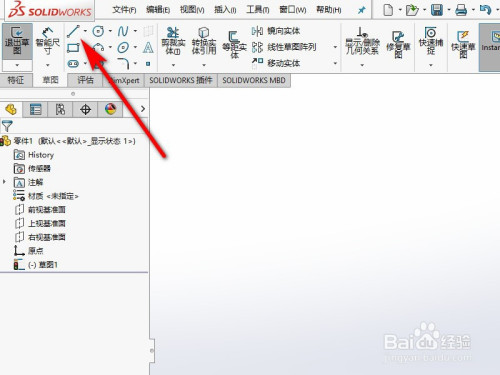The height and width of the screenshot is (375, 500).
Task: Click the Offset Entities (等距实体) tool
Action: point(234,44)
